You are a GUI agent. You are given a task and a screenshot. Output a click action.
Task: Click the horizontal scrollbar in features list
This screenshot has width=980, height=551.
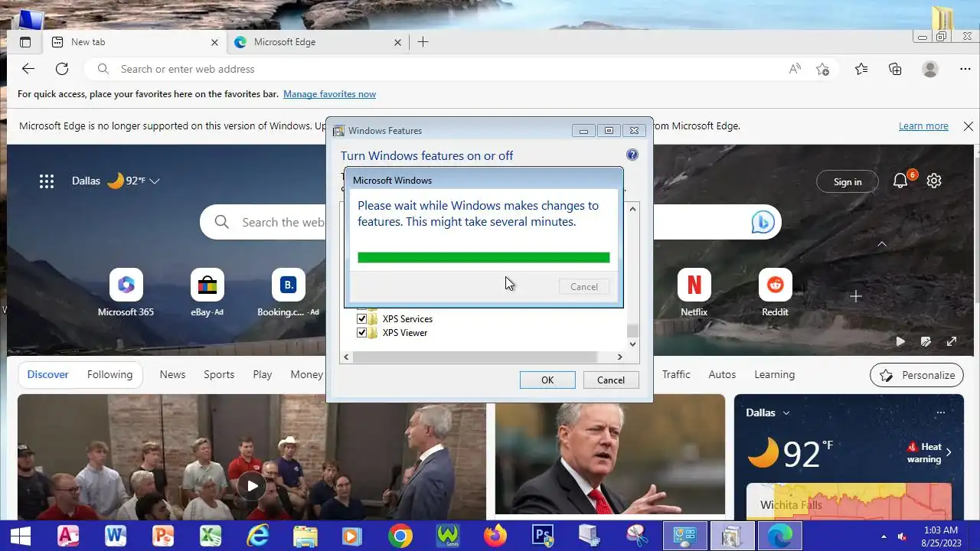(475, 357)
